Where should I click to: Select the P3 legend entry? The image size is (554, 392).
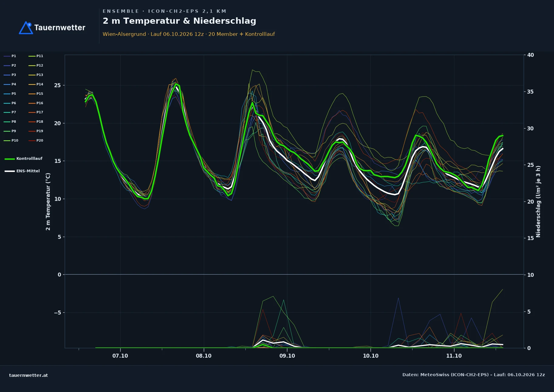coord(10,75)
